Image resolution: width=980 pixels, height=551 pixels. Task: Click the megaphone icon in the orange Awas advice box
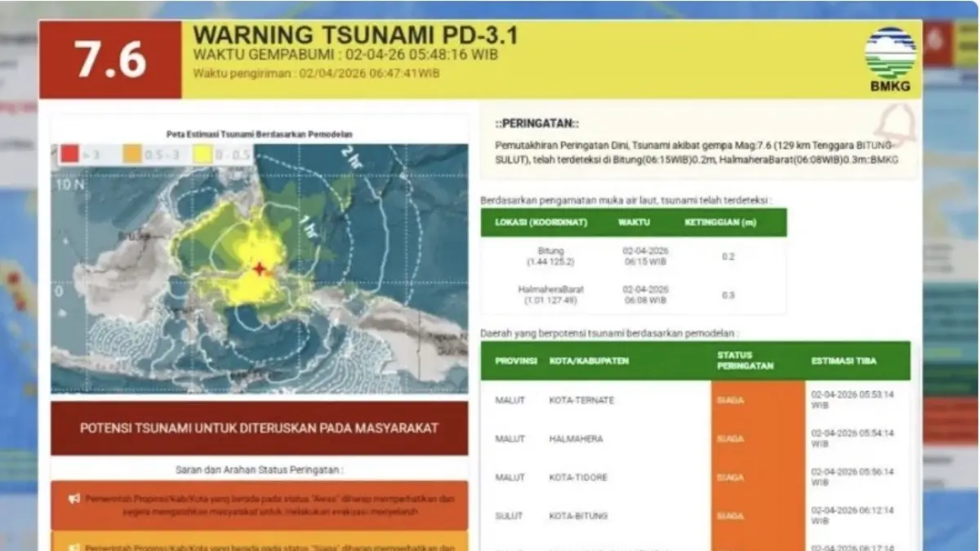click(74, 498)
